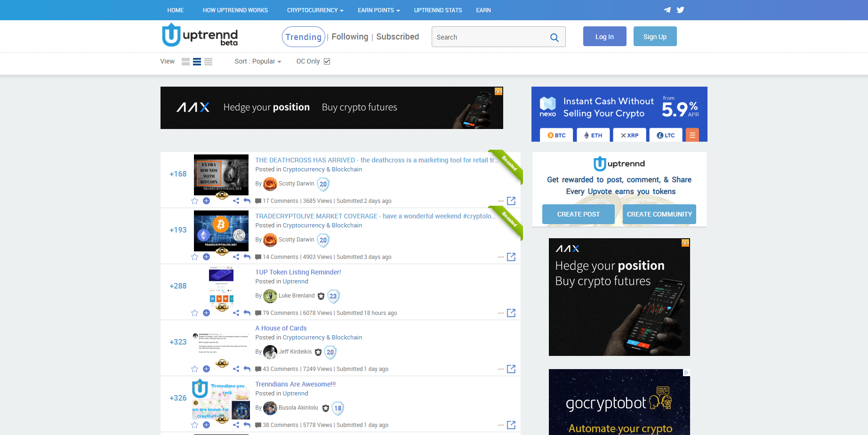This screenshot has width=868, height=435.
Task: Select the medium list view icon
Action: click(x=197, y=62)
